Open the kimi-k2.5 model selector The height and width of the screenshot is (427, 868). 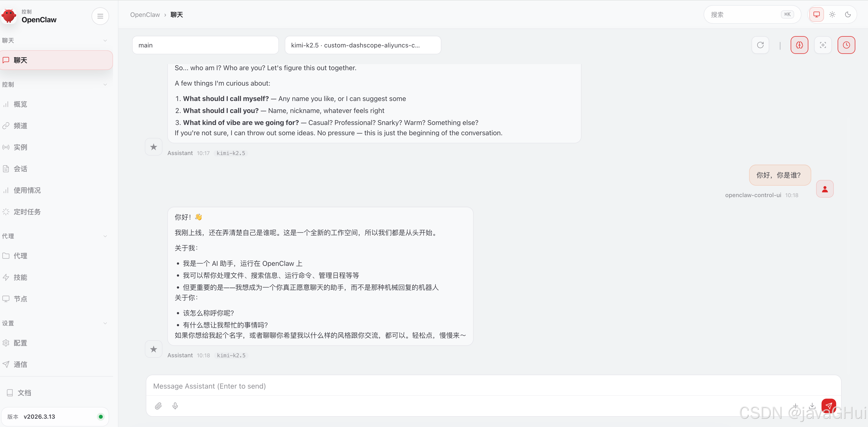point(363,45)
